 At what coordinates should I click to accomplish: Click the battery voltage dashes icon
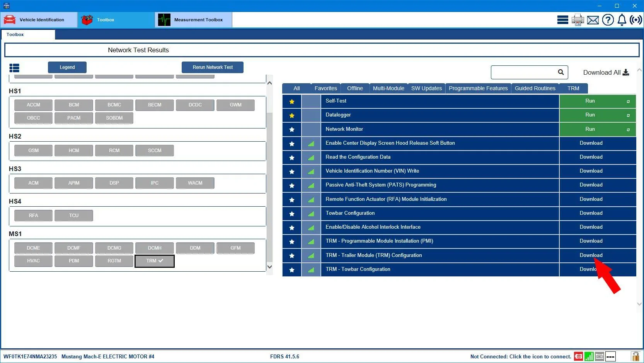coord(610,356)
